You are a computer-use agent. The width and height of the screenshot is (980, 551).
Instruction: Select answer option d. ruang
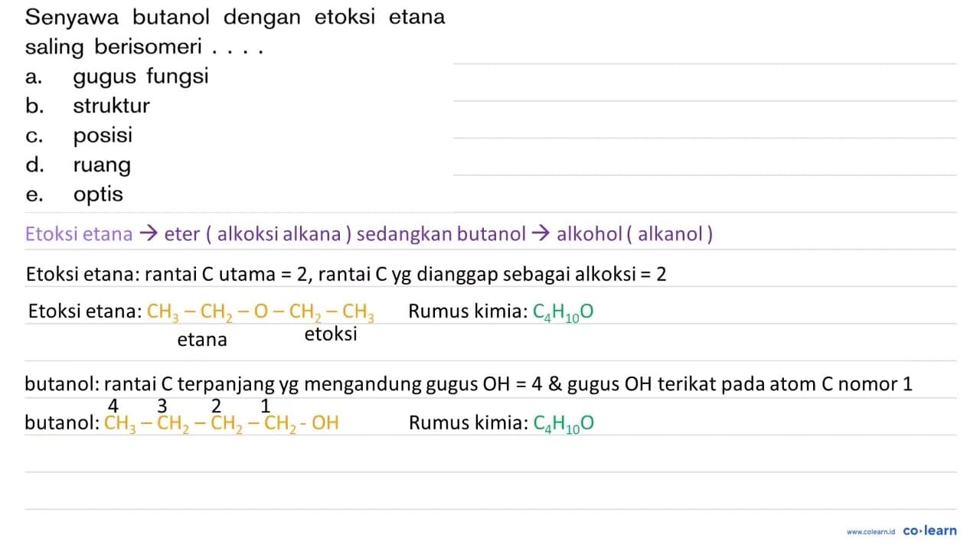(x=78, y=165)
